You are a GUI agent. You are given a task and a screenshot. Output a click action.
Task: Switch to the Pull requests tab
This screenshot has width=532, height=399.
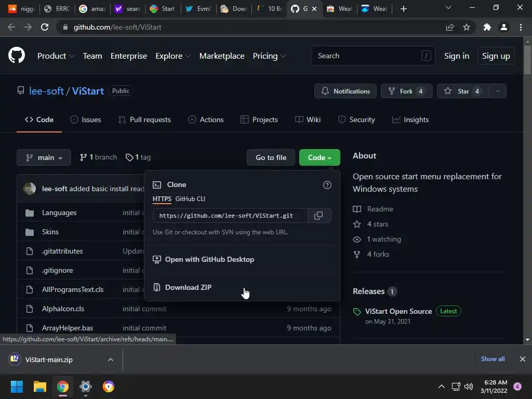pyautogui.click(x=144, y=120)
